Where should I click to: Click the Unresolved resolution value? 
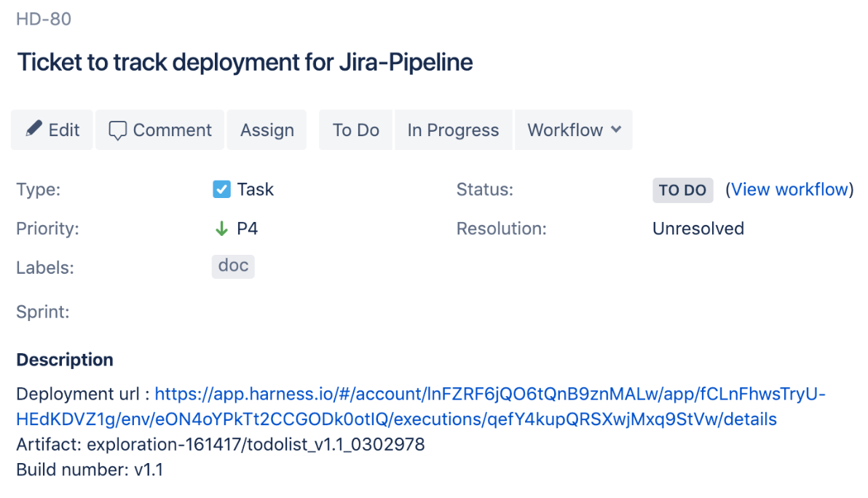[x=698, y=229]
